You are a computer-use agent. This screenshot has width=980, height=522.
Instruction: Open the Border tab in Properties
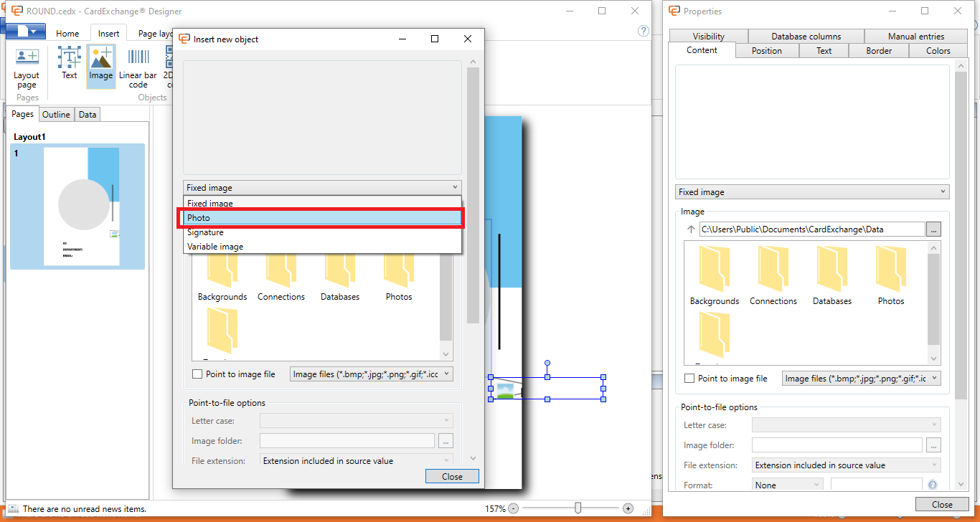[879, 51]
